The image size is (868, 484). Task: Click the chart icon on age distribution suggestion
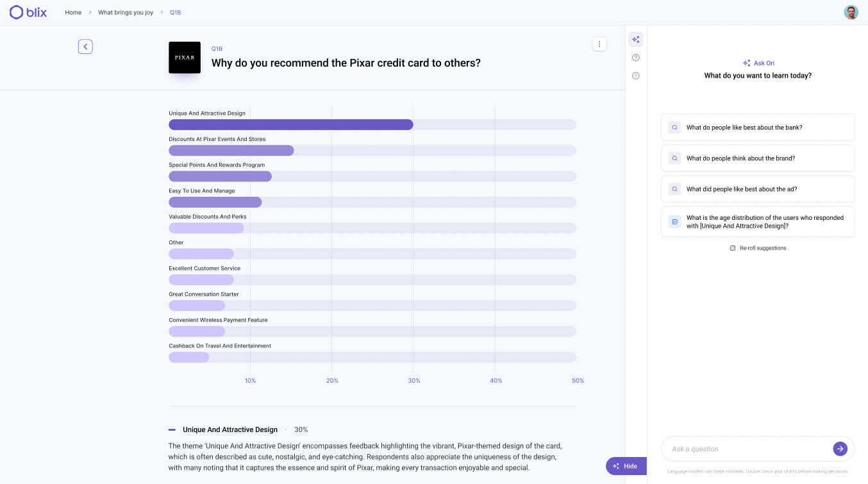pyautogui.click(x=674, y=221)
